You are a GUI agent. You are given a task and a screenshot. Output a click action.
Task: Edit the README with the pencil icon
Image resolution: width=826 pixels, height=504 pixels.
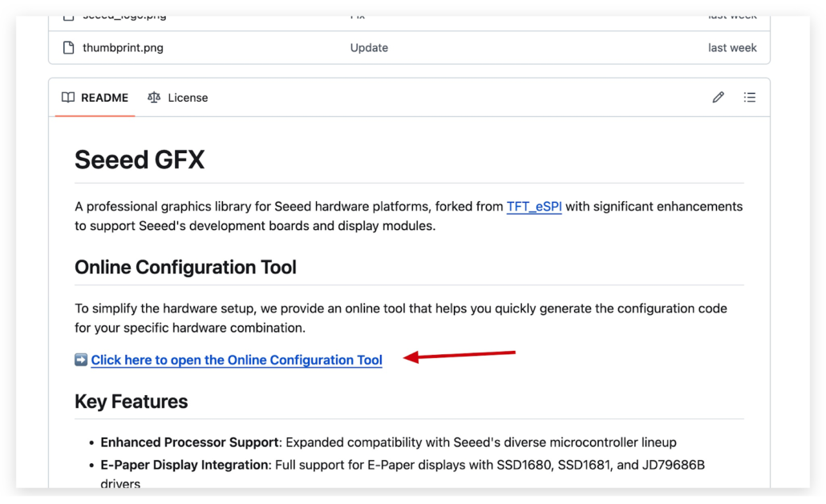[719, 97]
